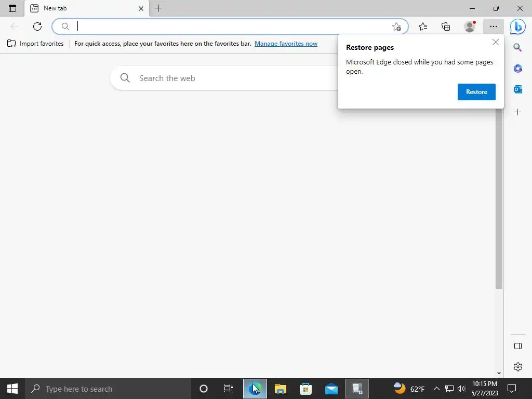This screenshot has width=532, height=399.
Task: Follow Manage favorites now link
Action: click(286, 44)
